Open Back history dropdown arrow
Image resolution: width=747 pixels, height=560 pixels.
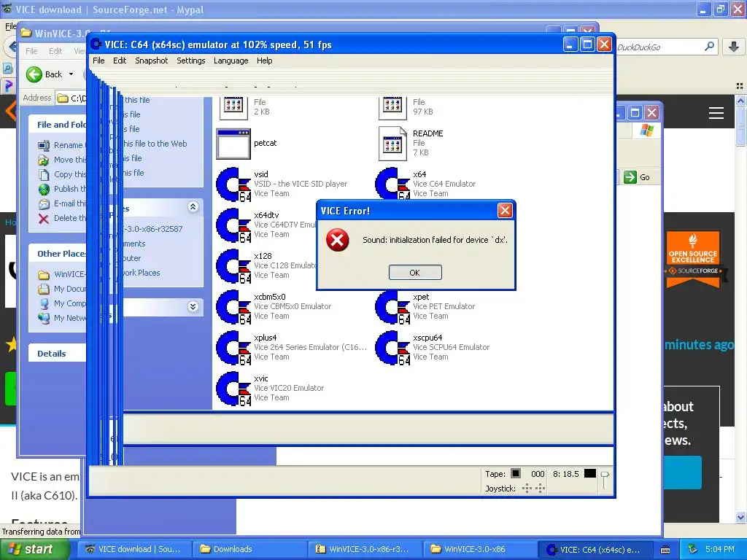pos(71,74)
